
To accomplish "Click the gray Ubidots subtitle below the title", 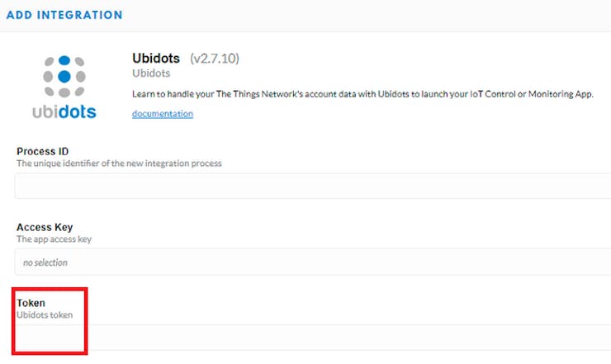I will [150, 74].
